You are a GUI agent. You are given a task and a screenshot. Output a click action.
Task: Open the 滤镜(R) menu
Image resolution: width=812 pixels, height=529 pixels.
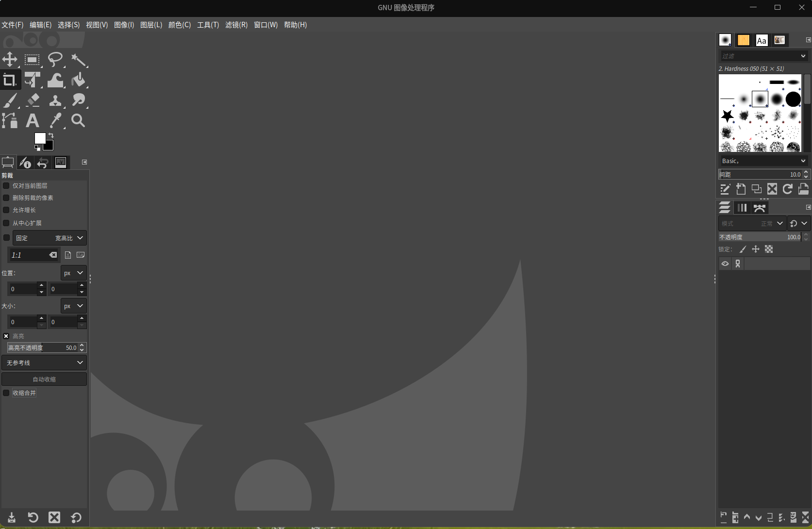click(x=236, y=25)
